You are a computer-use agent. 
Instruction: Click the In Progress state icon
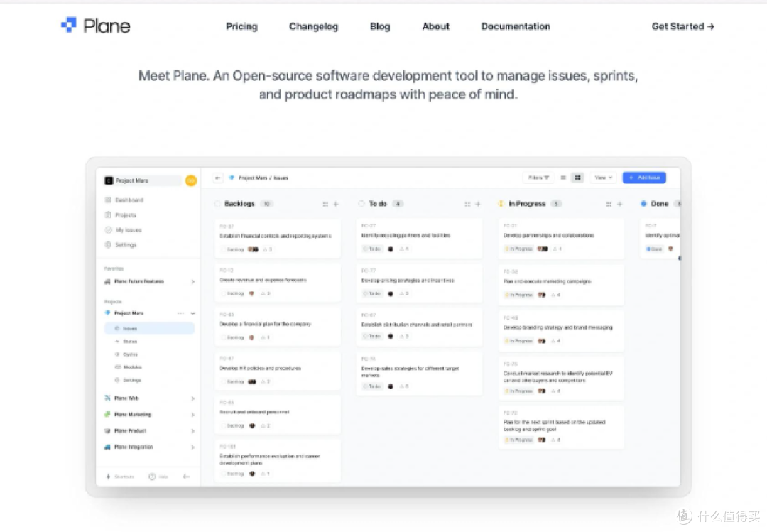501,204
